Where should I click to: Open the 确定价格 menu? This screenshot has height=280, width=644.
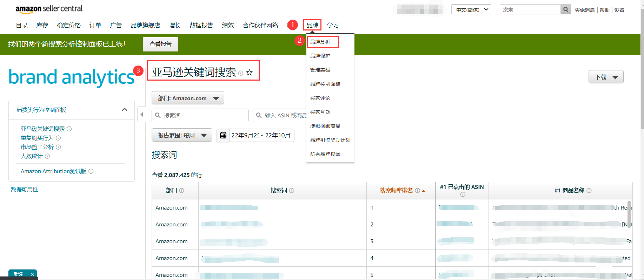pyautogui.click(x=69, y=25)
